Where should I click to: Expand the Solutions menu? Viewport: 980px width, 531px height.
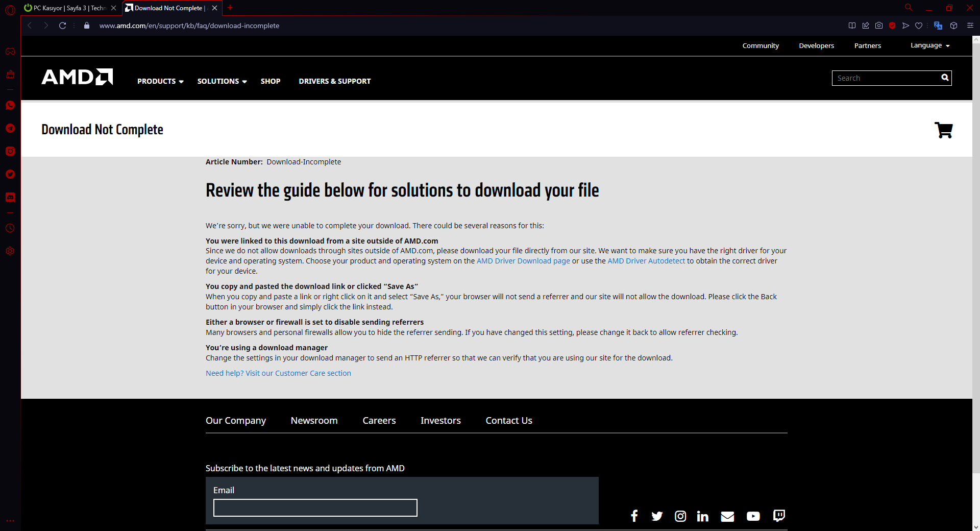222,81
